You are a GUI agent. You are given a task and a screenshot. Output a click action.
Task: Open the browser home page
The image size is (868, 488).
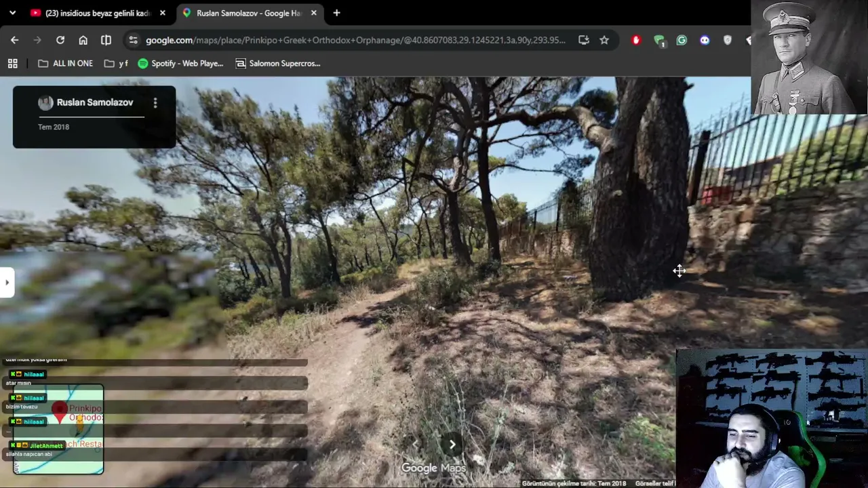(x=83, y=40)
